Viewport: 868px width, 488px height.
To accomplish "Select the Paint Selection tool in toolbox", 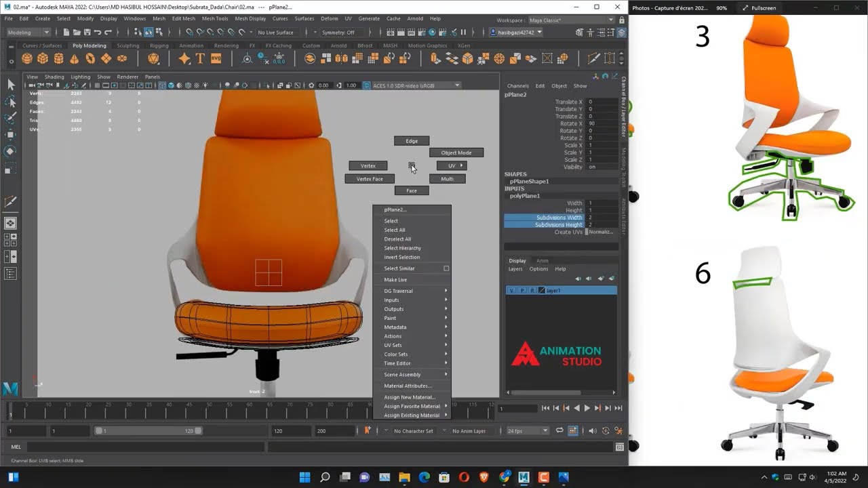I will click(x=10, y=118).
